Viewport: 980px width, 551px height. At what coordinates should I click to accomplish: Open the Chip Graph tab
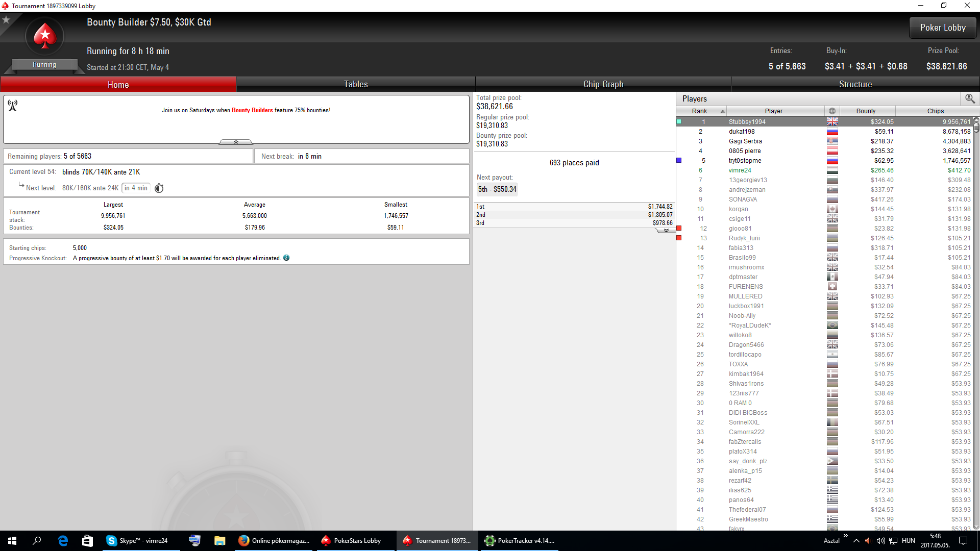tap(603, 84)
